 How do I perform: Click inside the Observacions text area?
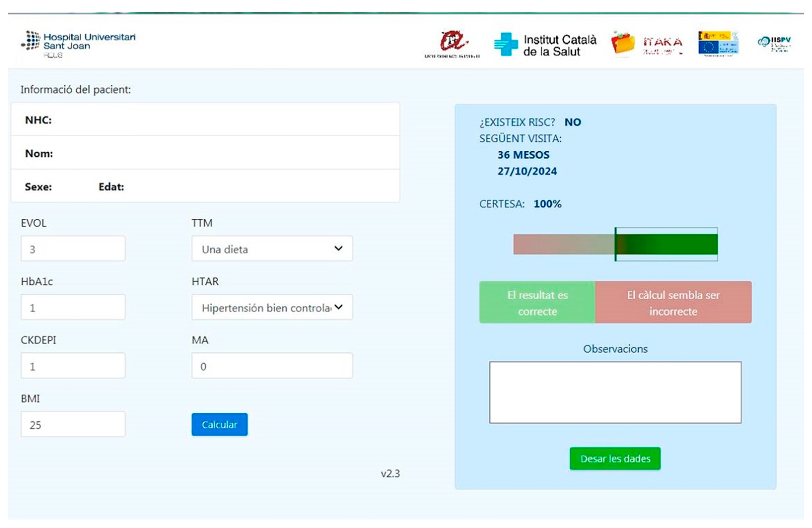[x=615, y=393]
